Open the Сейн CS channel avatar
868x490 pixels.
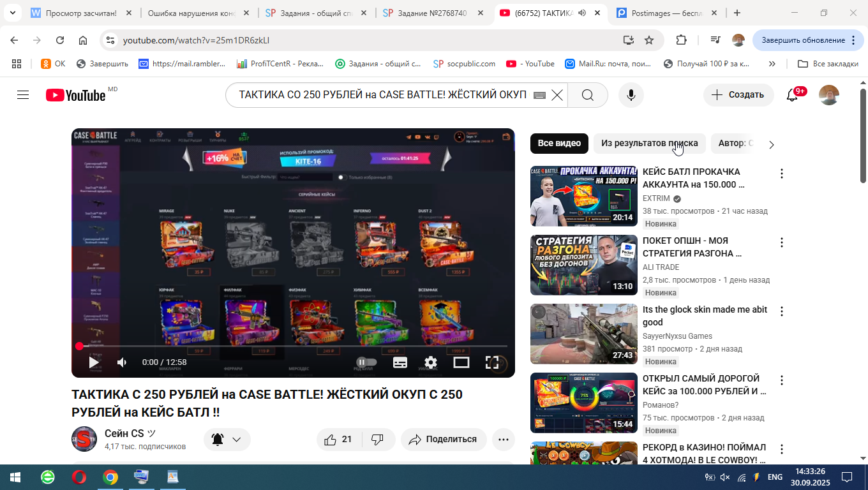coord(84,439)
